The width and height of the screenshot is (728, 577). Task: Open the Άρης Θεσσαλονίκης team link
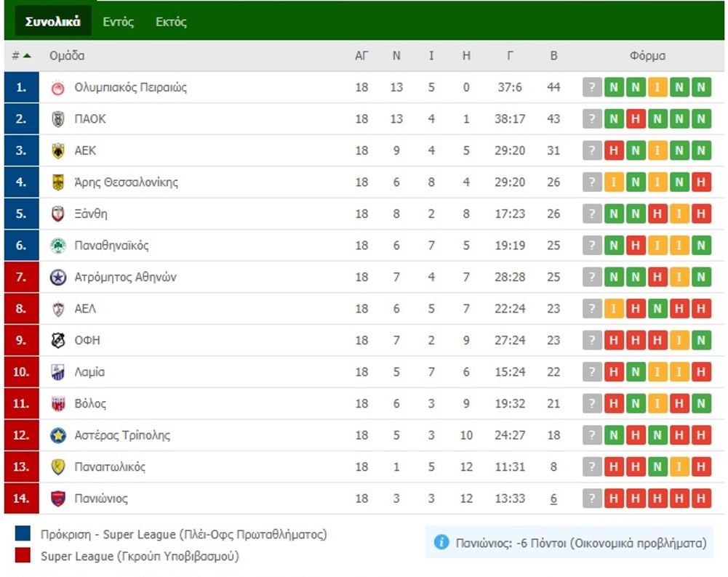(x=127, y=182)
